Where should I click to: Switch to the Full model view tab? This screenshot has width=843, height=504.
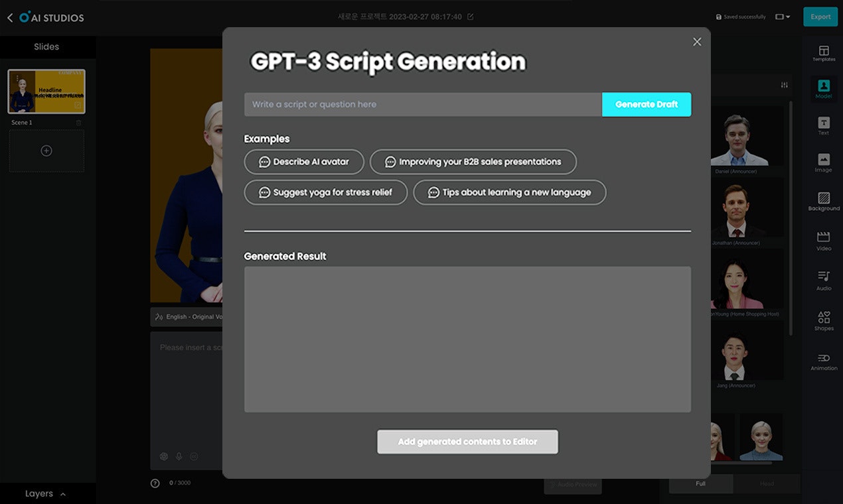pos(701,483)
